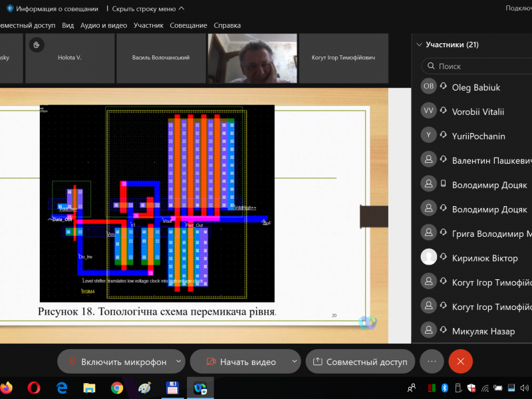Open the Совещание menu
The image size is (532, 399).
pyautogui.click(x=188, y=25)
